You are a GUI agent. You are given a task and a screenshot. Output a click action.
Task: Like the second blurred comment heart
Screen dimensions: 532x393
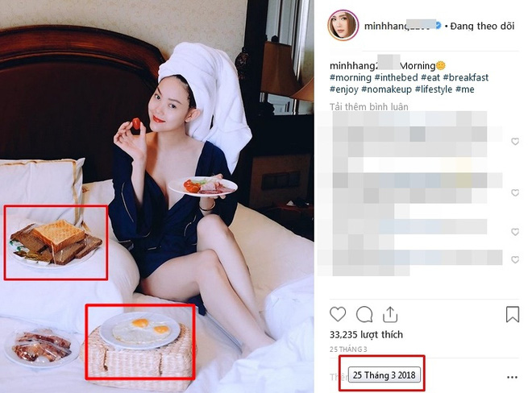[x=515, y=192]
